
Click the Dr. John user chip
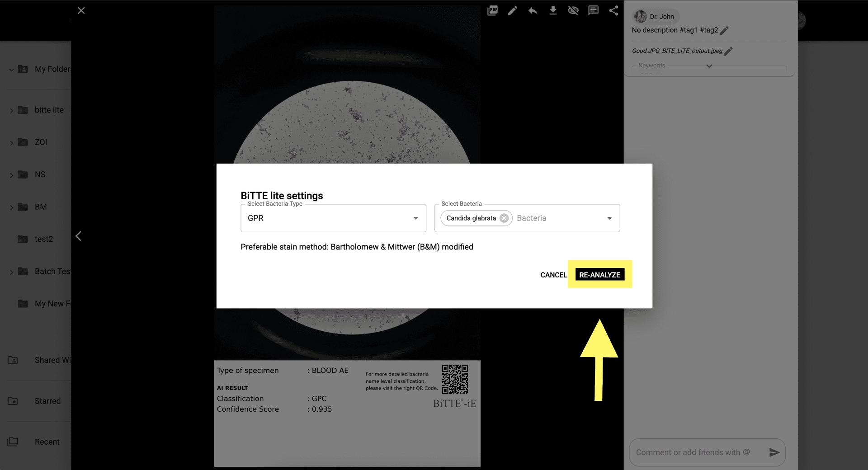pos(656,17)
